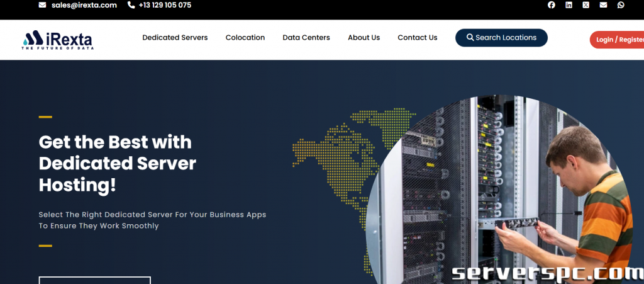Open the WhatsApp icon

click(621, 5)
